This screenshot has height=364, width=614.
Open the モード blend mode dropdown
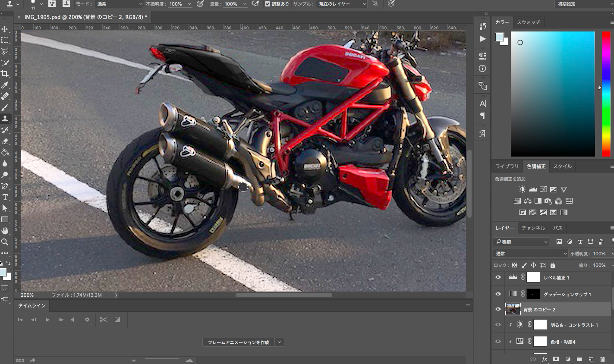[x=119, y=4]
